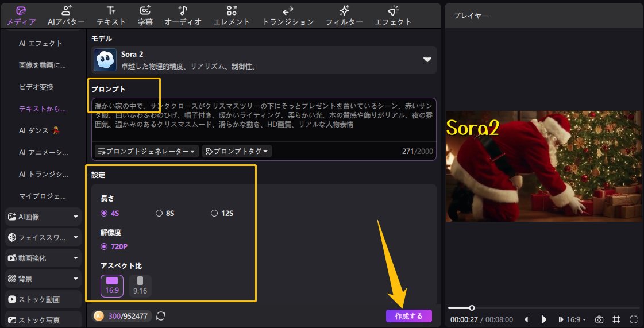Expand the フェイススワ… section
This screenshot has height=328, width=644.
pyautogui.click(x=43, y=237)
